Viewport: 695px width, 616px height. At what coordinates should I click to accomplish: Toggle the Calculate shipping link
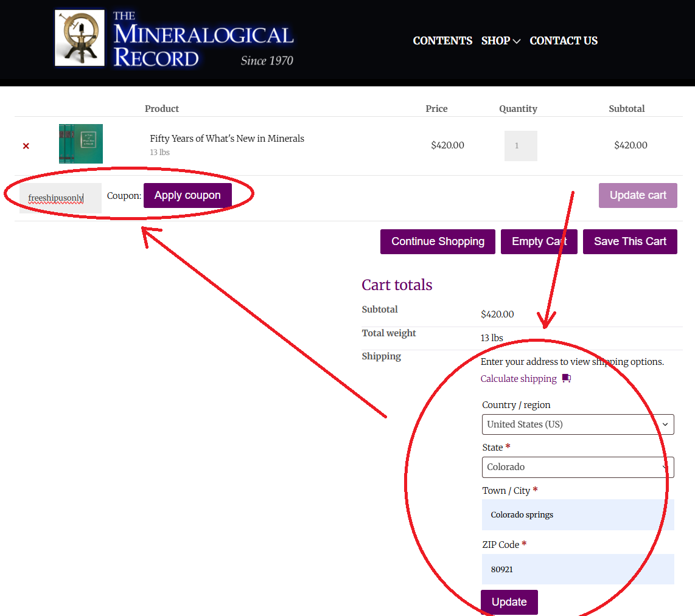[x=519, y=379]
